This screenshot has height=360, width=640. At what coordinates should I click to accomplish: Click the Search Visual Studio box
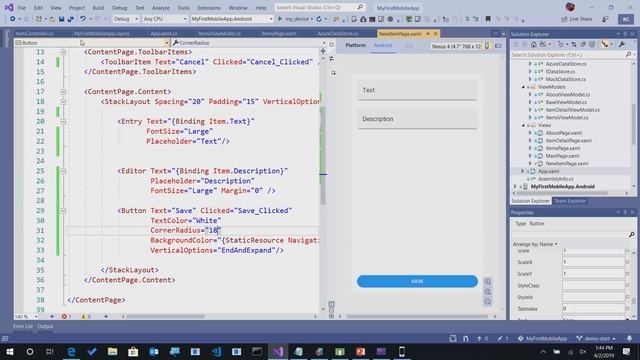click(x=320, y=7)
